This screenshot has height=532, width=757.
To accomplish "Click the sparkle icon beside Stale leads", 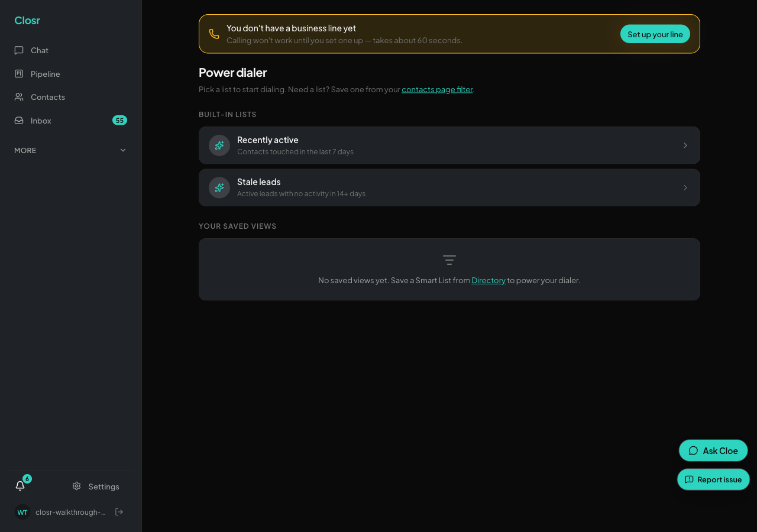I will coord(219,187).
